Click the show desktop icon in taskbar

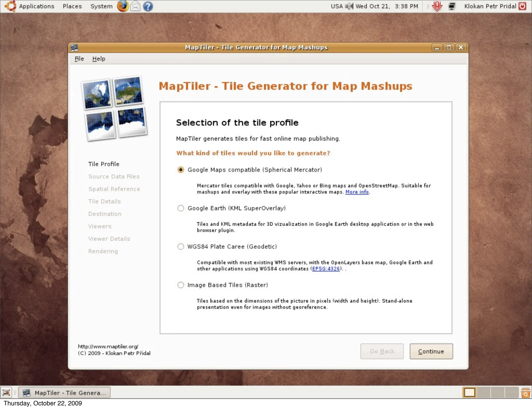[6, 392]
